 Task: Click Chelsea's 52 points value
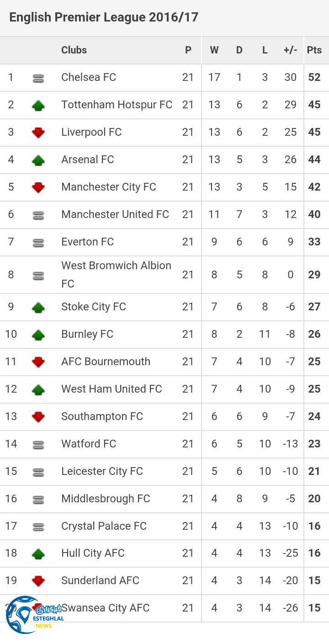tap(314, 77)
